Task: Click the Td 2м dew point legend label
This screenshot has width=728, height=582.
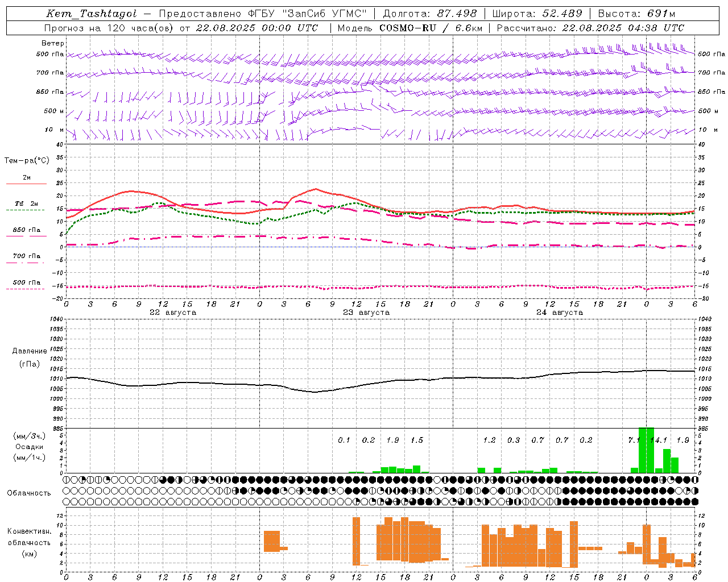Action: [x=27, y=203]
